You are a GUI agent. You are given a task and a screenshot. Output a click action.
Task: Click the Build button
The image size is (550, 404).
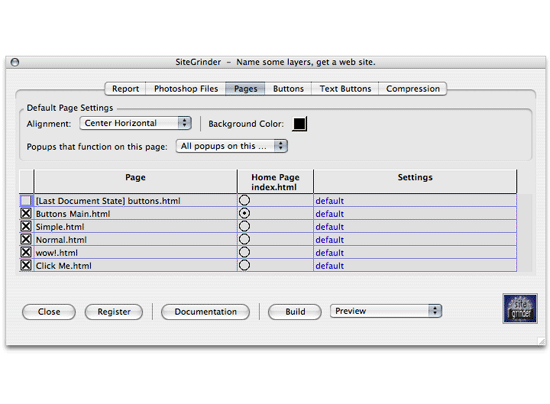point(295,312)
